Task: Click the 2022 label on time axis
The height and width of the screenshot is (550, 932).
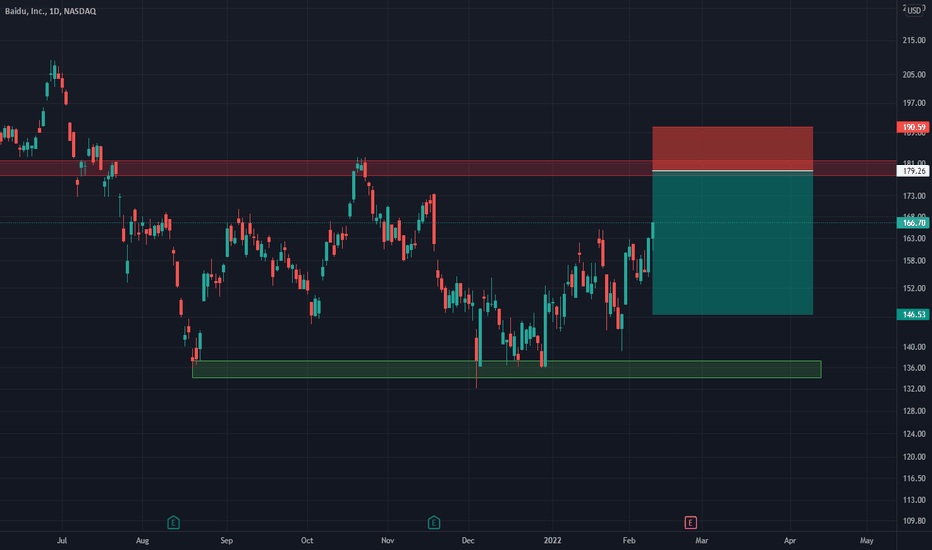Action: [x=552, y=540]
